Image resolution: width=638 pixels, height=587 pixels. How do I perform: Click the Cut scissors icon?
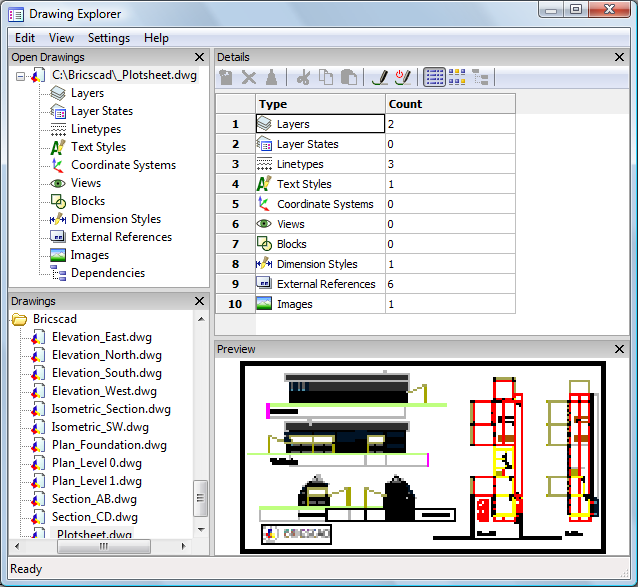[303, 77]
